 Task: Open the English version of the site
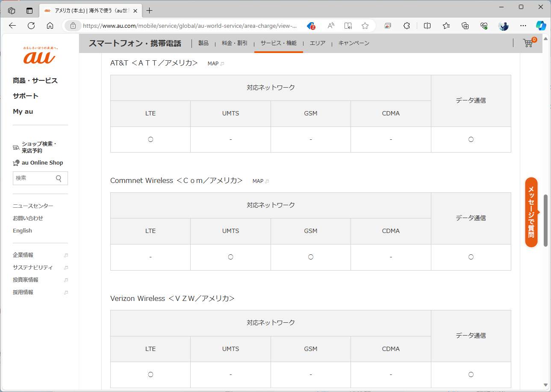coord(22,230)
